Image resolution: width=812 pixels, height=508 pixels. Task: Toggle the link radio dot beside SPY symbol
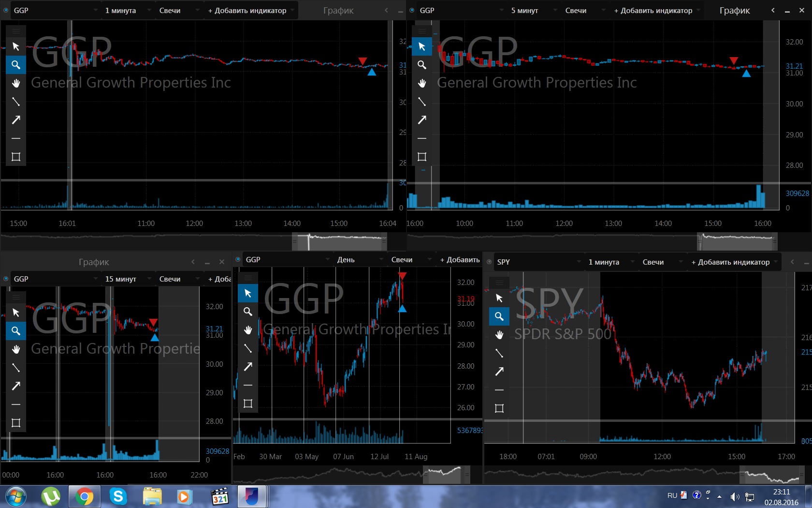pos(489,262)
